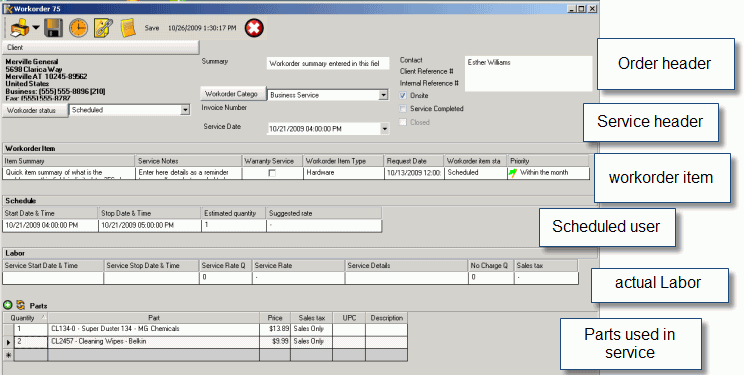The height and width of the screenshot is (375, 744).
Task: Click the '10/13/2009' request date cell
Action: tap(414, 173)
